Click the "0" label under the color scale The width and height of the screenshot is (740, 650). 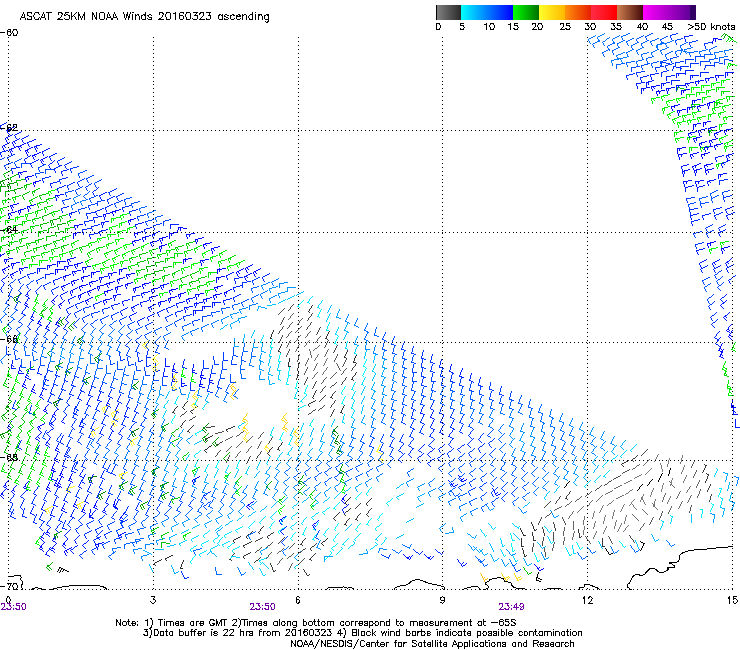(438, 27)
